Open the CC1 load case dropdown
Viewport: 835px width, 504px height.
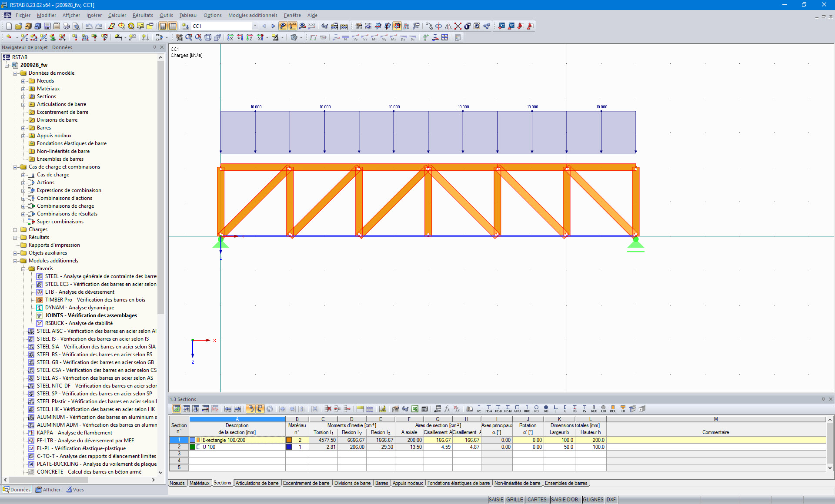255,26
